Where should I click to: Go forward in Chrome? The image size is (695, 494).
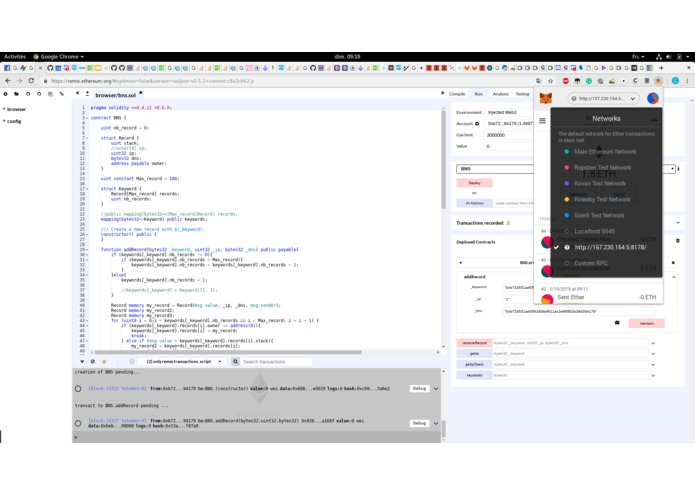19,81
